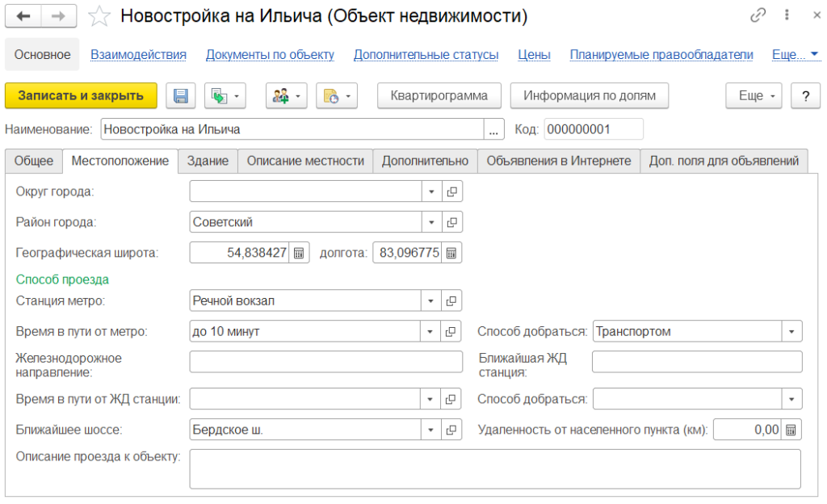The width and height of the screenshot is (827, 504).
Task: Go back using the left arrow
Action: coord(25,16)
